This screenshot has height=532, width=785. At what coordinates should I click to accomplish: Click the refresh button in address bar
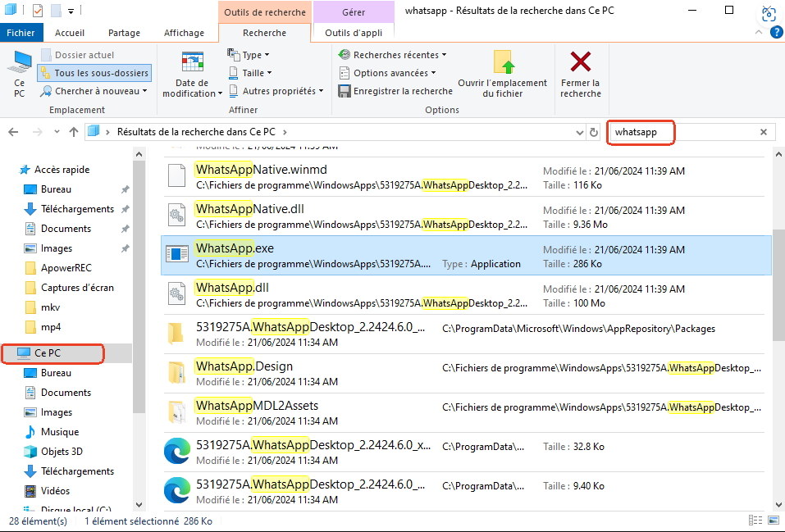[594, 132]
